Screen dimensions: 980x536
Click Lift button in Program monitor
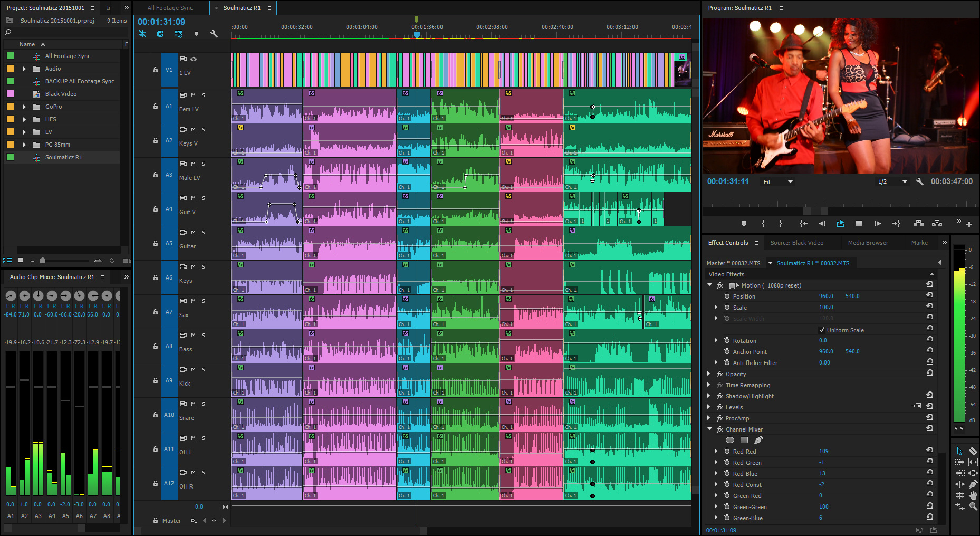click(918, 224)
